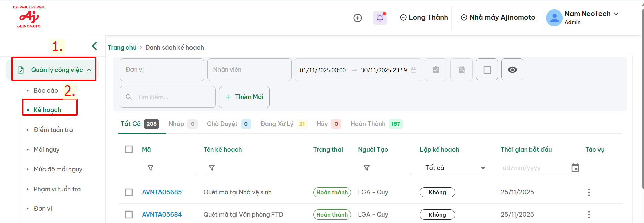Click the notification bell icon

[x=380, y=18]
